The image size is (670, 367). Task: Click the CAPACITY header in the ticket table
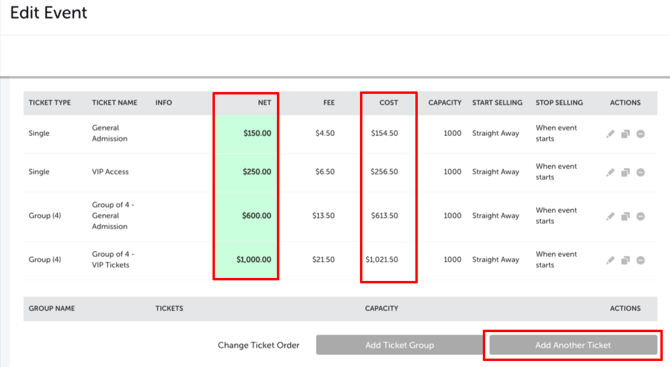tap(445, 103)
